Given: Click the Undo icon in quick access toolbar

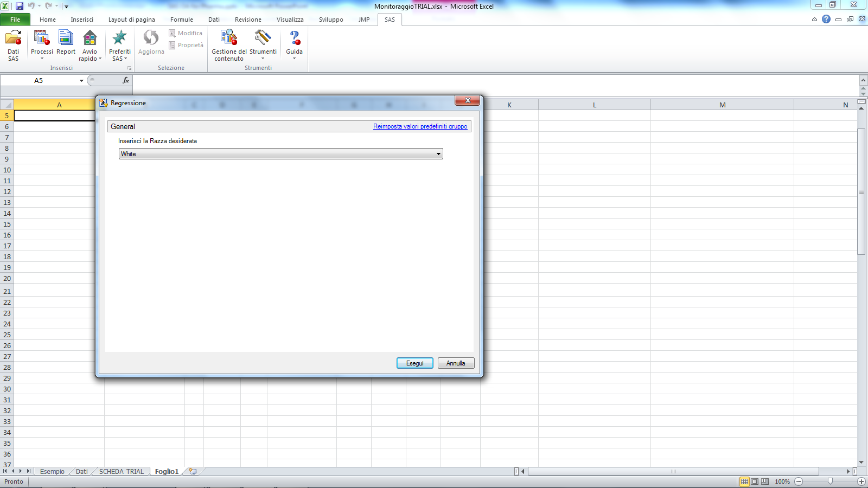Looking at the screenshot, I should coord(31,6).
